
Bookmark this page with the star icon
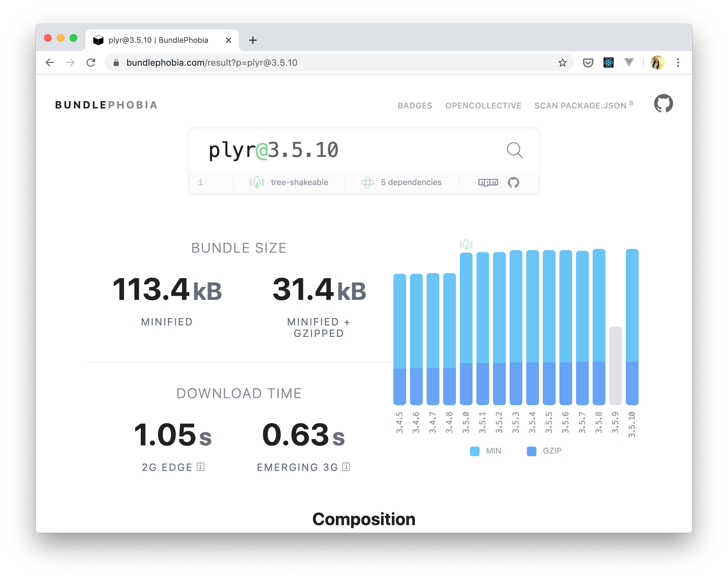coord(562,63)
